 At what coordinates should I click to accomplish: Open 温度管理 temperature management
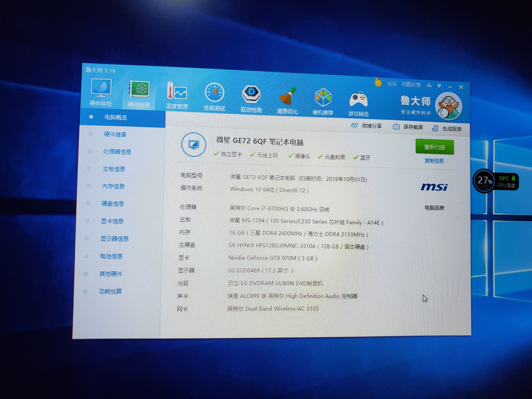click(177, 96)
